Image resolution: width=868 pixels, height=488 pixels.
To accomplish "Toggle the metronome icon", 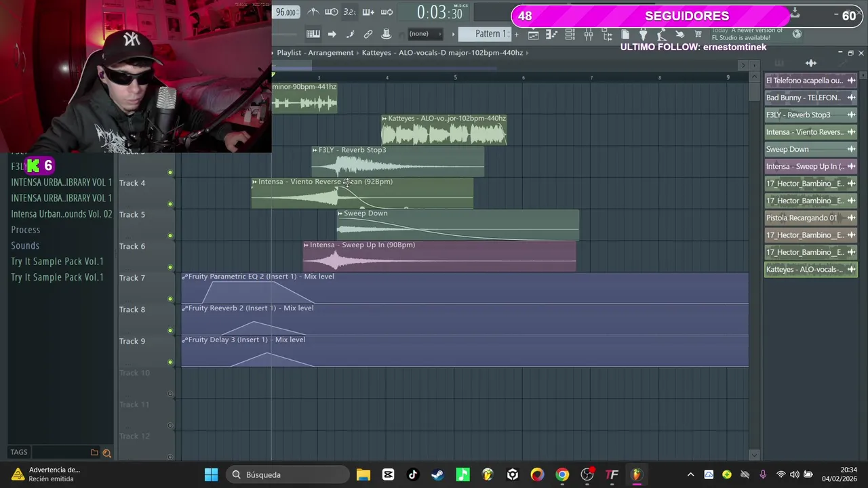I will (x=313, y=12).
